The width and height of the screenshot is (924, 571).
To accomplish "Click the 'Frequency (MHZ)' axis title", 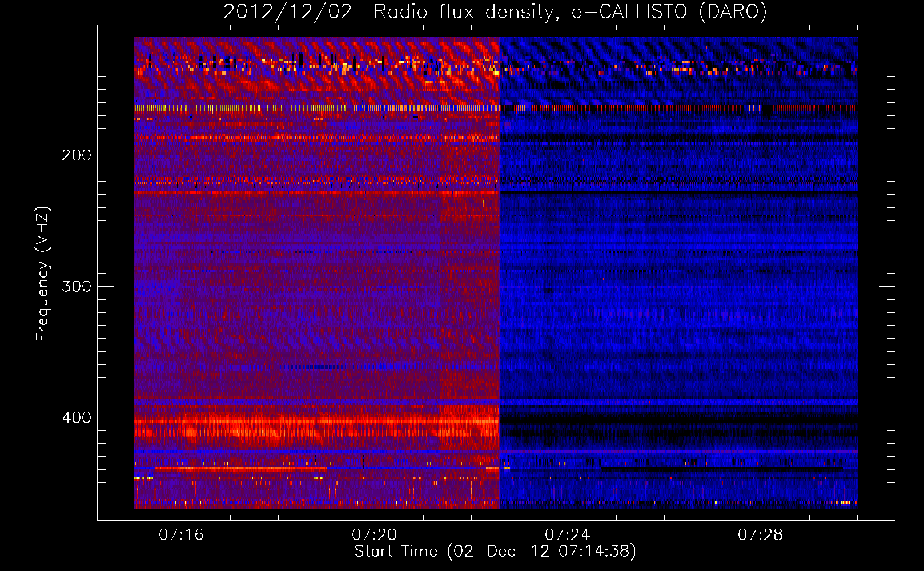I will pos(43,274).
